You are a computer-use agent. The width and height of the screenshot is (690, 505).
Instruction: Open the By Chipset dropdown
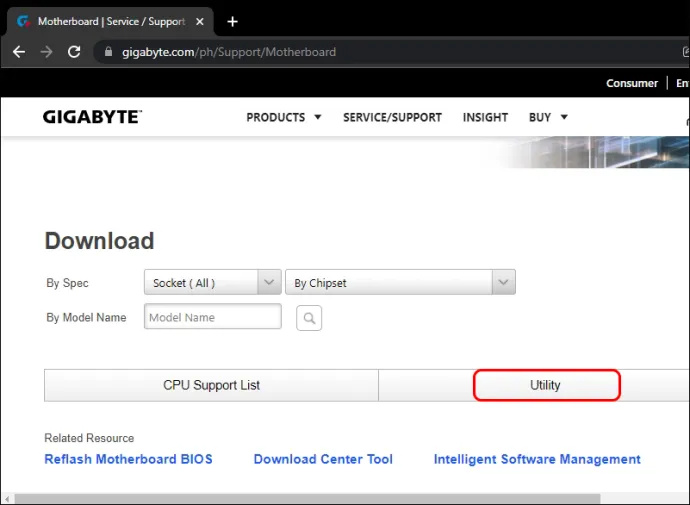[x=400, y=282]
